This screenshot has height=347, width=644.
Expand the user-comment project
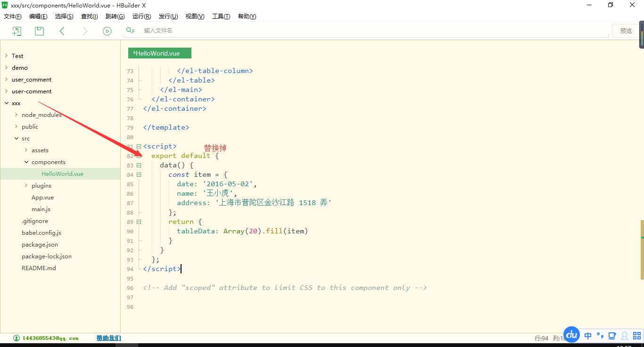click(x=6, y=91)
